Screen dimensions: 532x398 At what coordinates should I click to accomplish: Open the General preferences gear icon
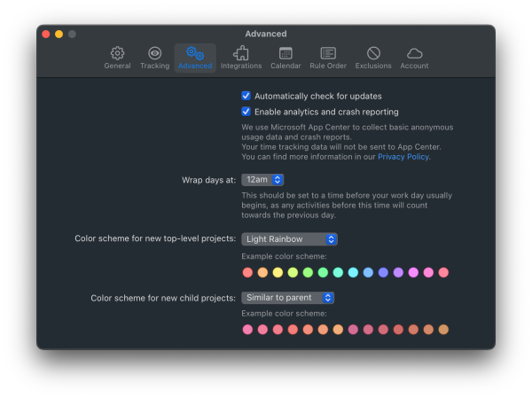point(117,54)
